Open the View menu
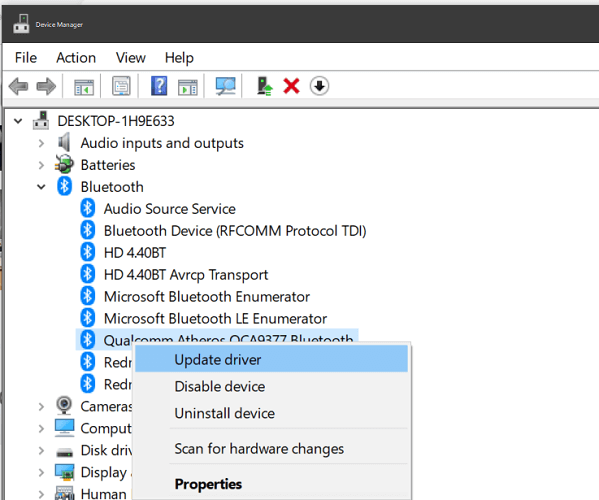This screenshot has width=599, height=500. pos(131,58)
